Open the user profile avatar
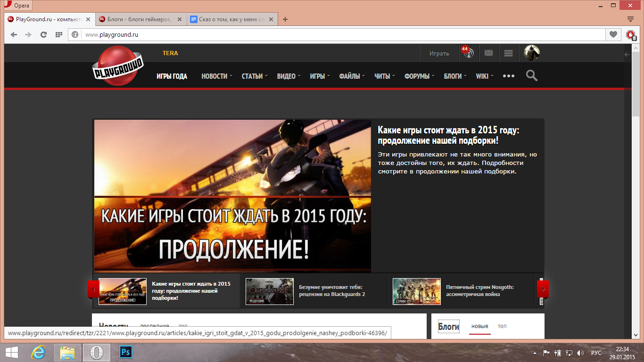Image resolution: width=644 pixels, height=362 pixels. 532,53
